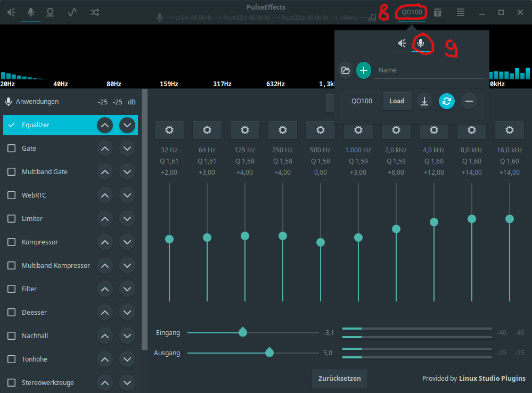Viewport: 532px width, 393px height.
Task: Open the hamburger menu in the header
Action: click(x=461, y=12)
